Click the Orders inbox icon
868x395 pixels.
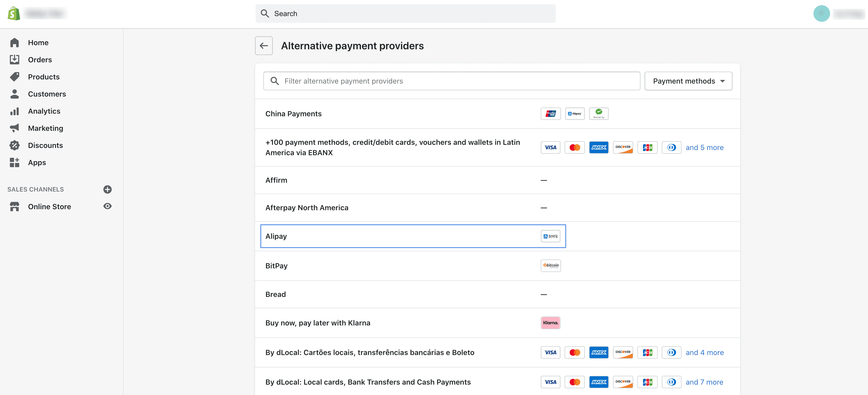15,60
